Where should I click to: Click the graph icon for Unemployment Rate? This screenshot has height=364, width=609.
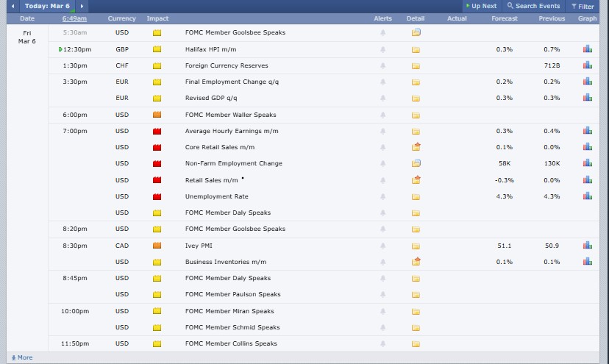pyautogui.click(x=587, y=196)
